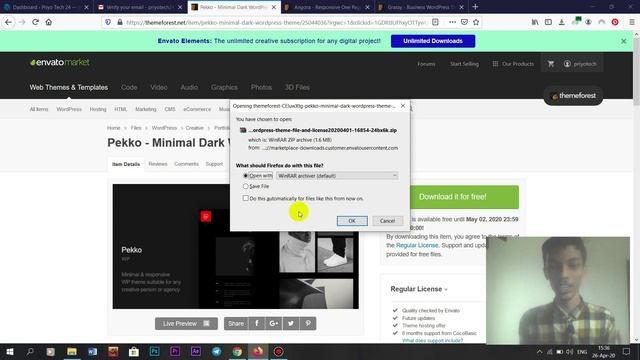The height and width of the screenshot is (360, 640).
Task: Open the Code category menu
Action: coord(129,87)
